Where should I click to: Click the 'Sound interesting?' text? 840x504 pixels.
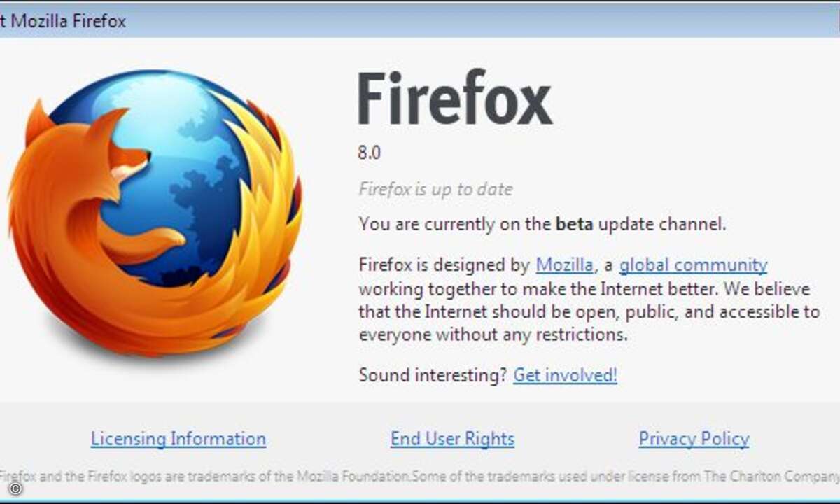432,375
